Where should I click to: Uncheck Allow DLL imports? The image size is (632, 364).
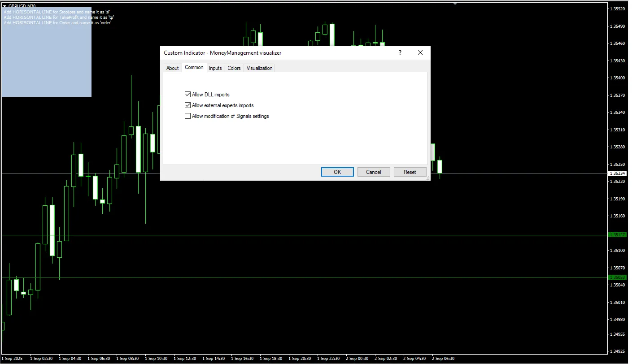[x=187, y=95]
